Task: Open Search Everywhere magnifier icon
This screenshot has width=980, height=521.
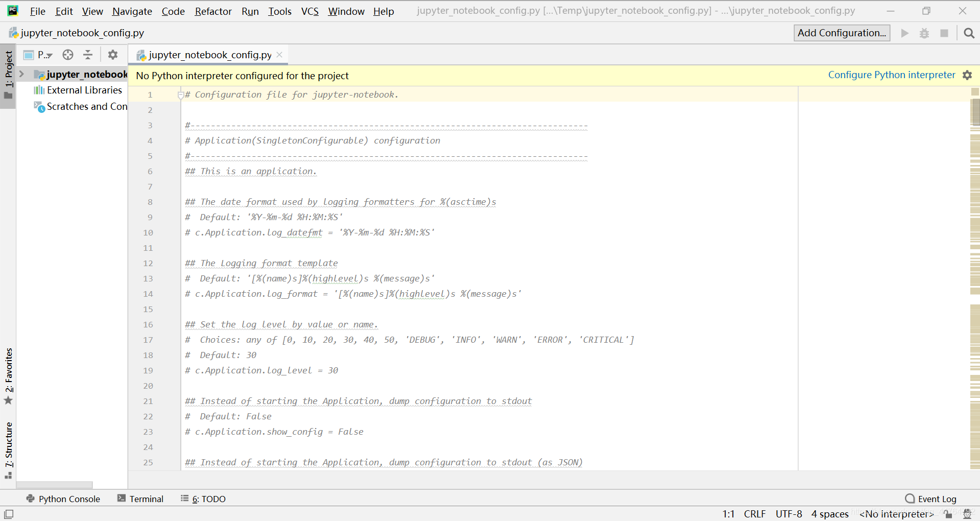Action: (969, 33)
